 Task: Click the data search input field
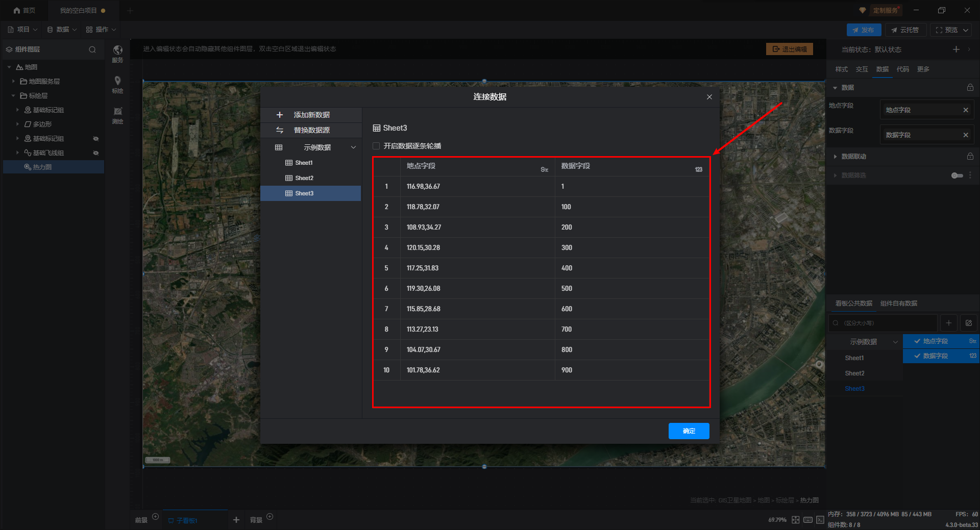click(883, 323)
